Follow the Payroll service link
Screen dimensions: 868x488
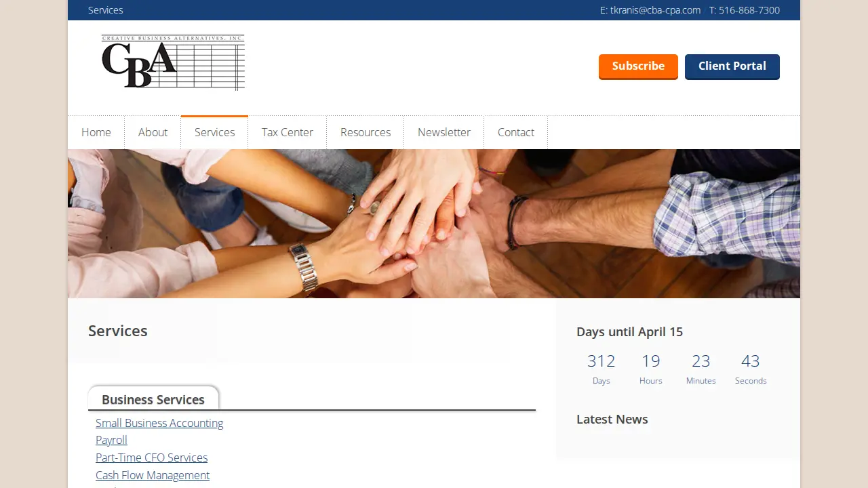[111, 440]
